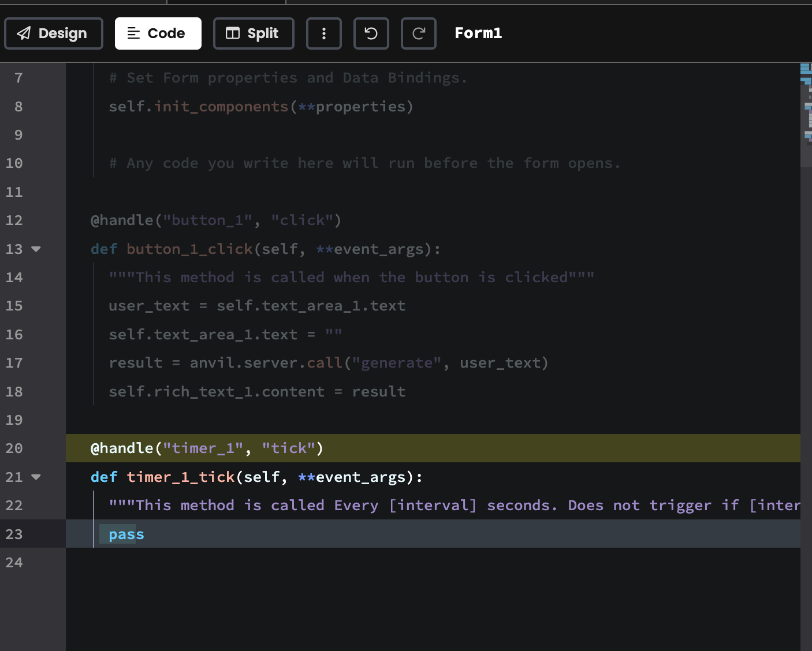Place cursor on the pass statement
This screenshot has height=651, width=812.
[x=126, y=534]
